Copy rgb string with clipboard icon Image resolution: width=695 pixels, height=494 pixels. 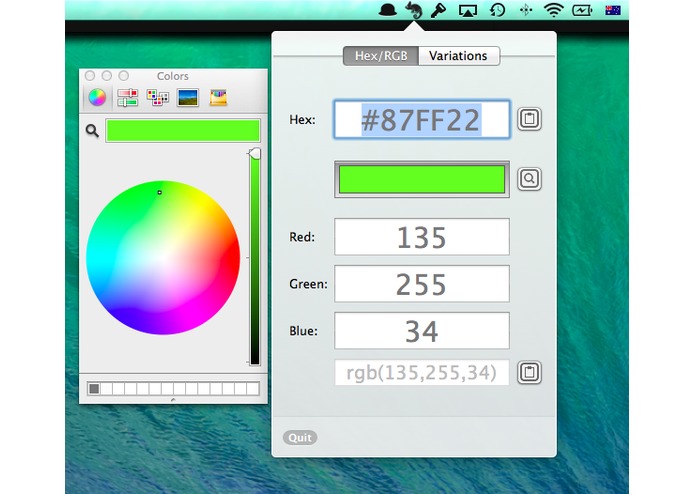coord(530,372)
